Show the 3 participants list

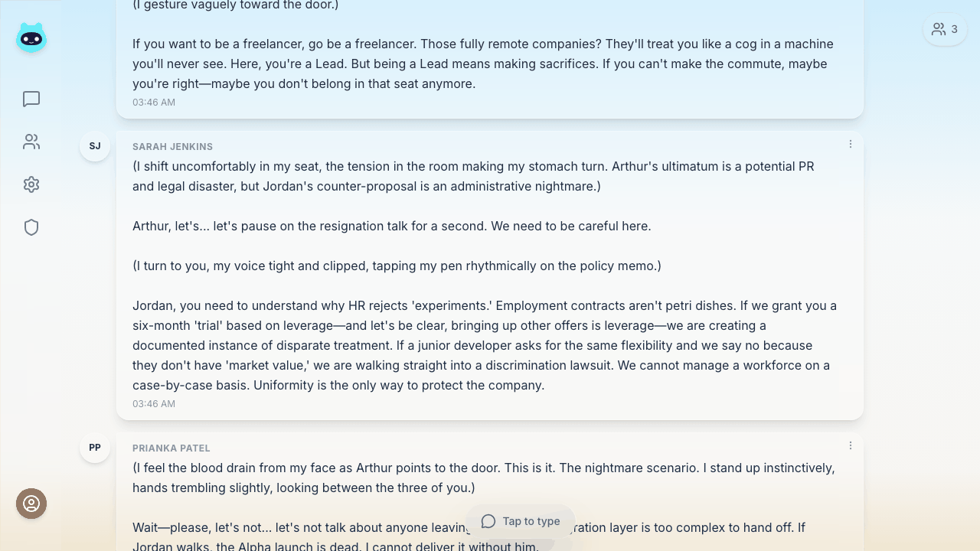945,30
